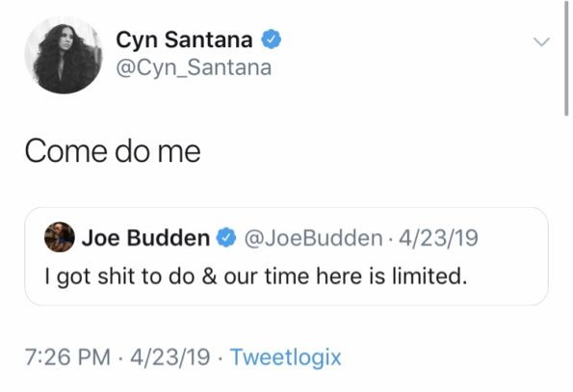Open the @JoeBudden handle
The image size is (573, 392).
tap(313, 238)
